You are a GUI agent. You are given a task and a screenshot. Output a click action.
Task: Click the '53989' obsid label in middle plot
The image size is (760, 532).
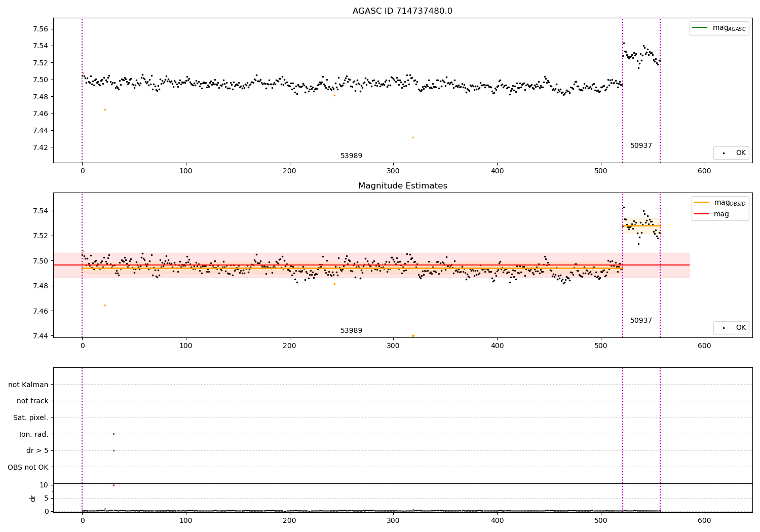[351, 331]
